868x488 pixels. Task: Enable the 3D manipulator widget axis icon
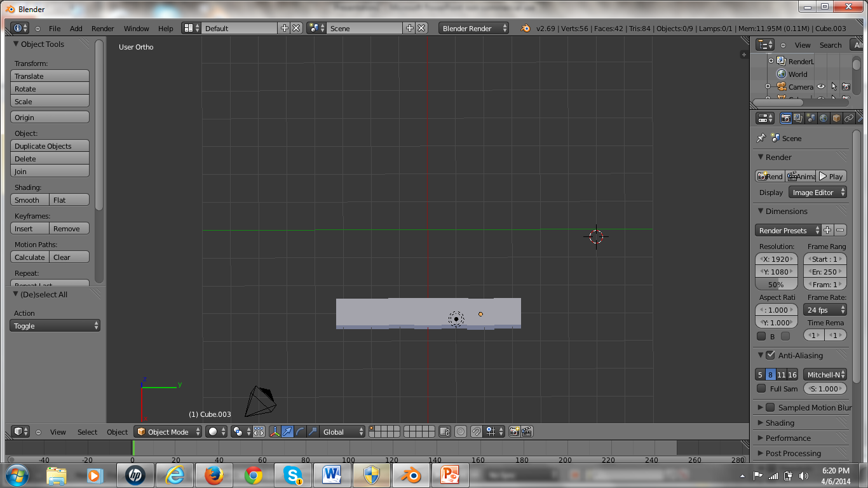click(x=274, y=431)
